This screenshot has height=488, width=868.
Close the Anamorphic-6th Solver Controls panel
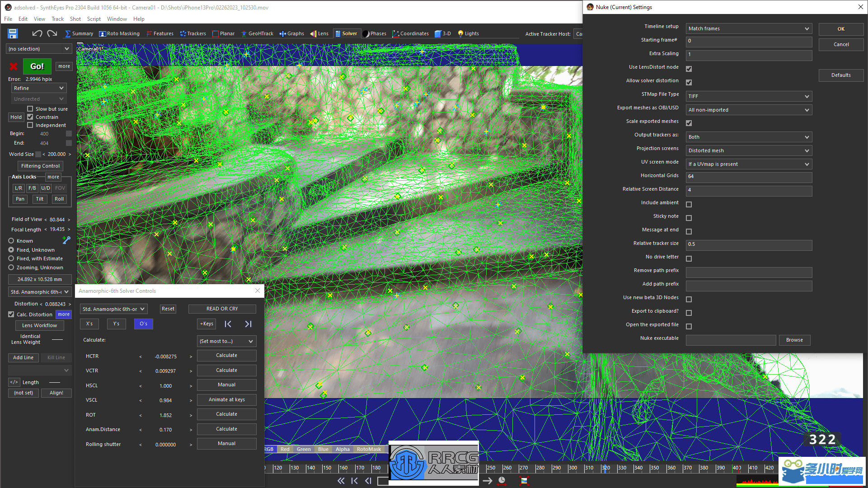(258, 291)
